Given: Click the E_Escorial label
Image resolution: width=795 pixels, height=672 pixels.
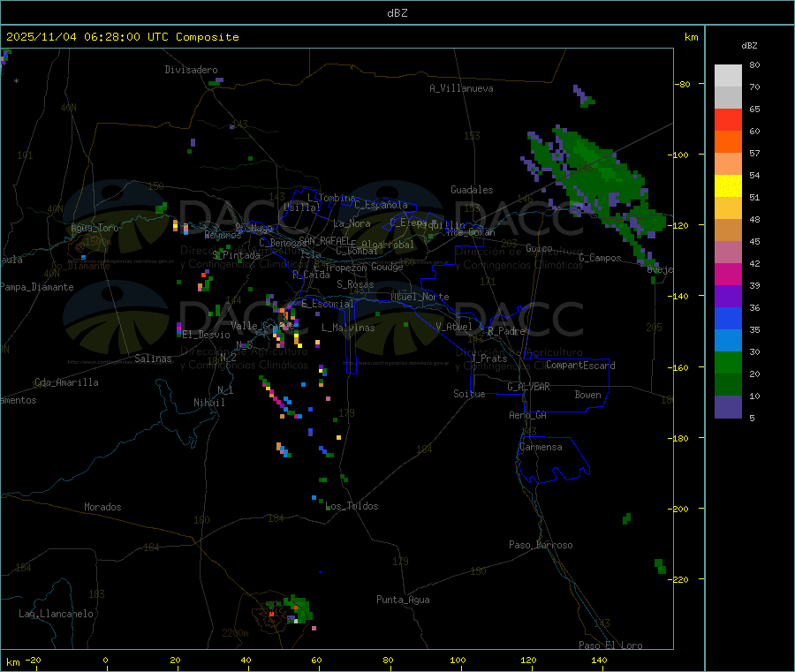Looking at the screenshot, I should pos(328,304).
